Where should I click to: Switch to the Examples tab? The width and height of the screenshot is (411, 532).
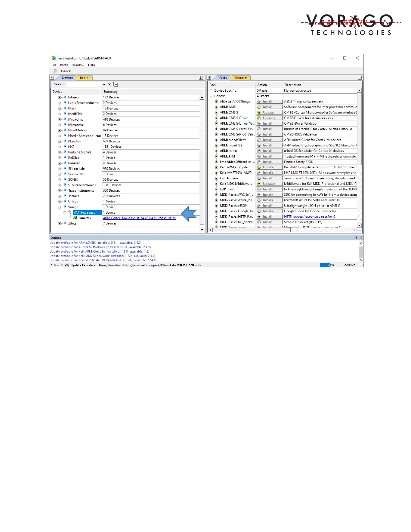241,78
